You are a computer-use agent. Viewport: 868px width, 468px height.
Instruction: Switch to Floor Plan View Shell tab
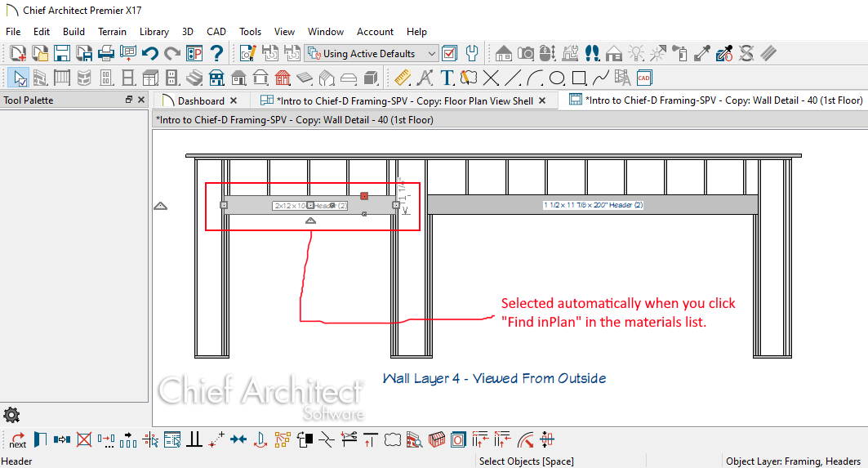404,100
